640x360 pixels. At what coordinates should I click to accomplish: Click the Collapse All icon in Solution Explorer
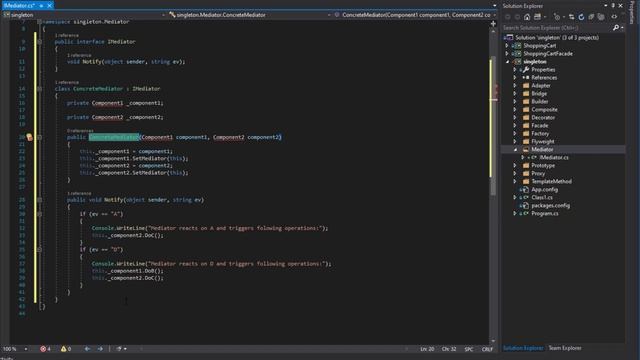coord(591,17)
